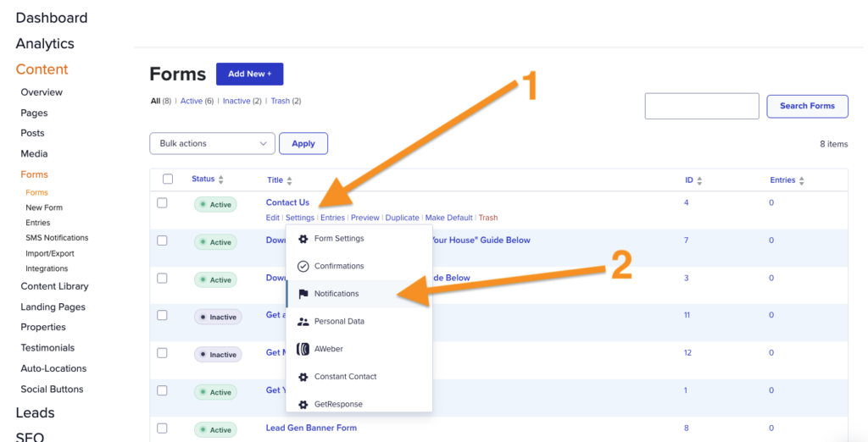Open Leads in the sidebar
This screenshot has width=868, height=442.
pyautogui.click(x=35, y=413)
